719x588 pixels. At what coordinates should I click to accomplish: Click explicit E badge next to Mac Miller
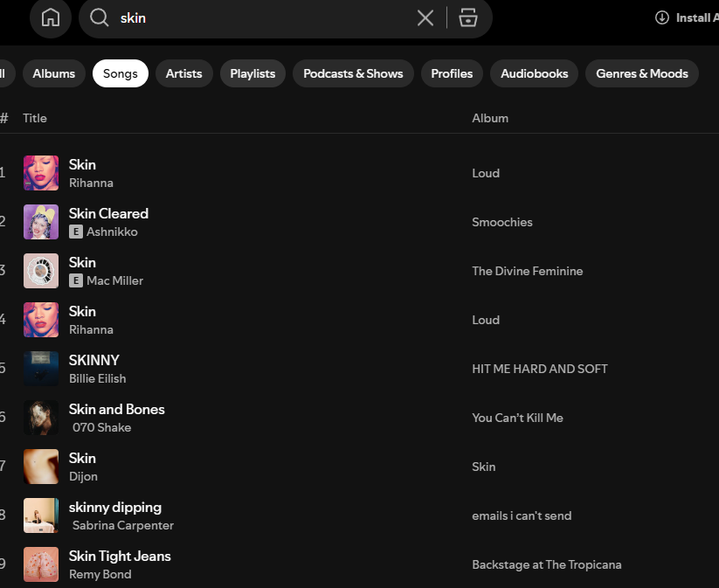(76, 280)
